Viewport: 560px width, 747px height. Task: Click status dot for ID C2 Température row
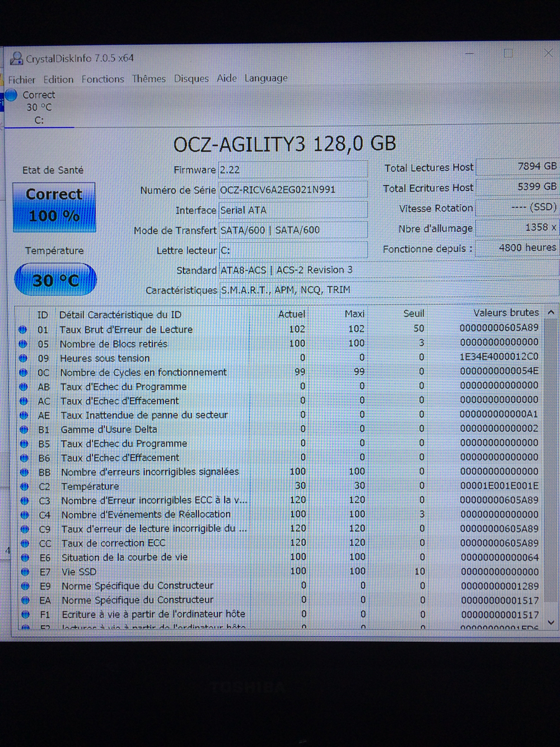pos(24,486)
